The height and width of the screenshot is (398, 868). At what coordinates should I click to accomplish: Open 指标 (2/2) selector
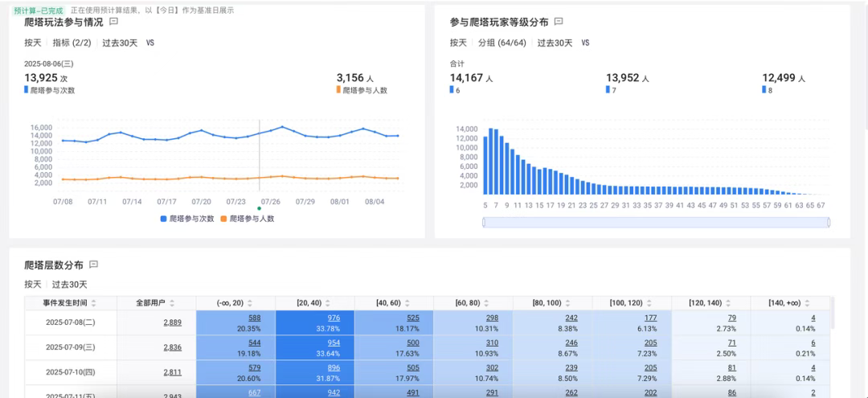(72, 43)
